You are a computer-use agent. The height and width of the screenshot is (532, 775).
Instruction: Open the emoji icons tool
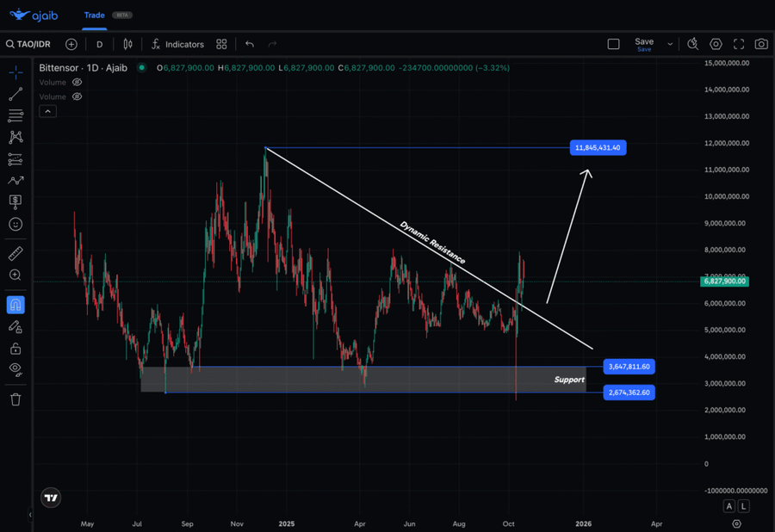[x=15, y=225]
